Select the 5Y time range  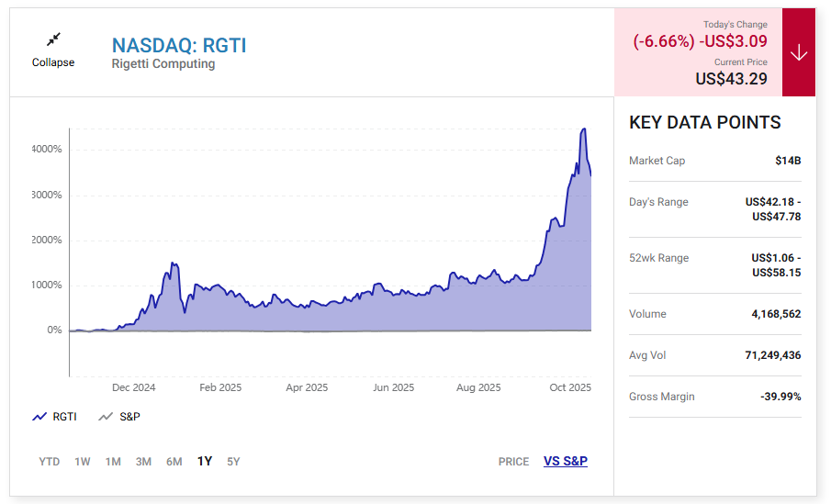tap(233, 462)
